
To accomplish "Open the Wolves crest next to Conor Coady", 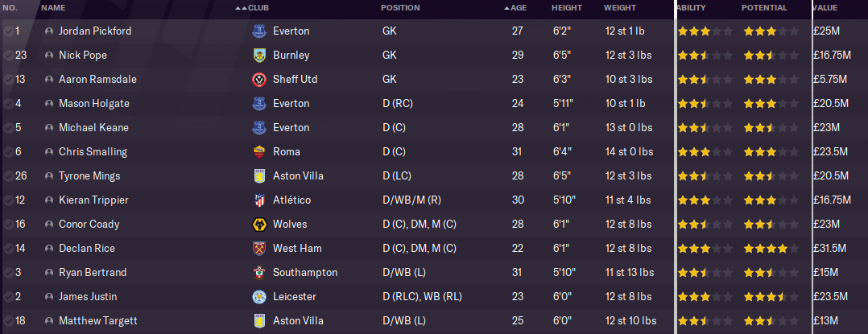I will tap(258, 225).
